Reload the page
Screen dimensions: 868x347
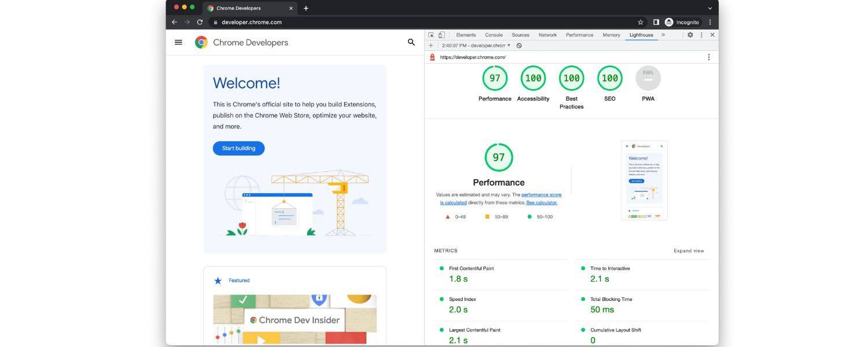pyautogui.click(x=200, y=22)
